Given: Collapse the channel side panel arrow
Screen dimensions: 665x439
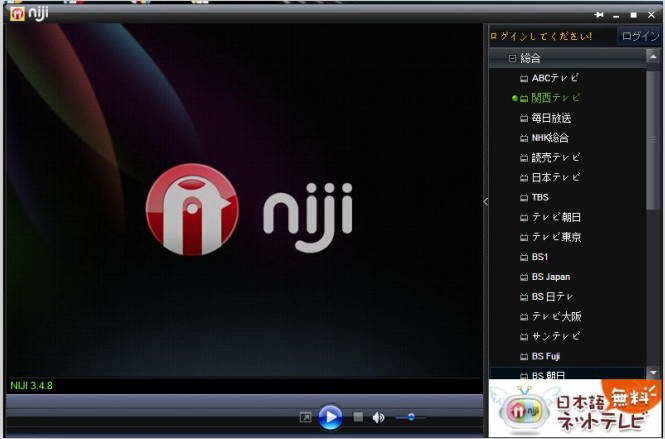Looking at the screenshot, I should (486, 202).
